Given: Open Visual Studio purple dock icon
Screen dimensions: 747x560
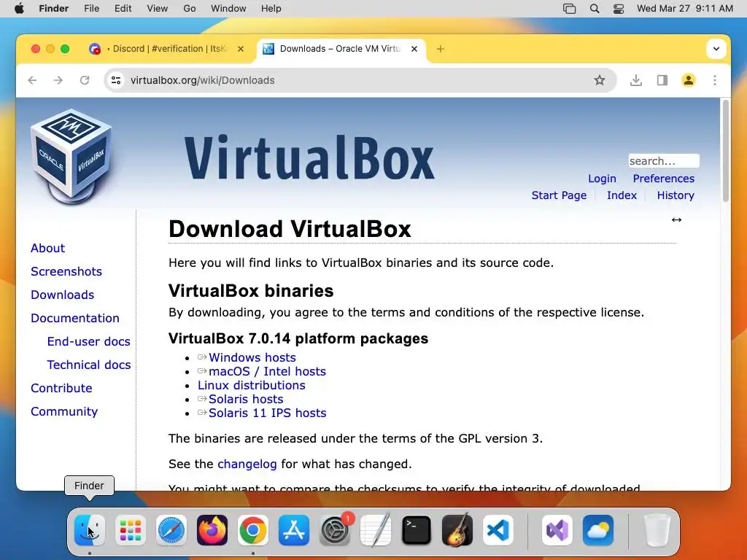Looking at the screenshot, I should click(x=557, y=530).
